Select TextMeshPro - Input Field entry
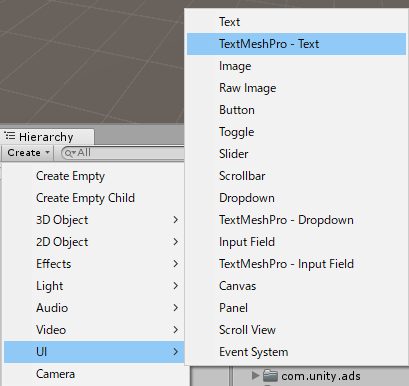 pyautogui.click(x=296, y=264)
